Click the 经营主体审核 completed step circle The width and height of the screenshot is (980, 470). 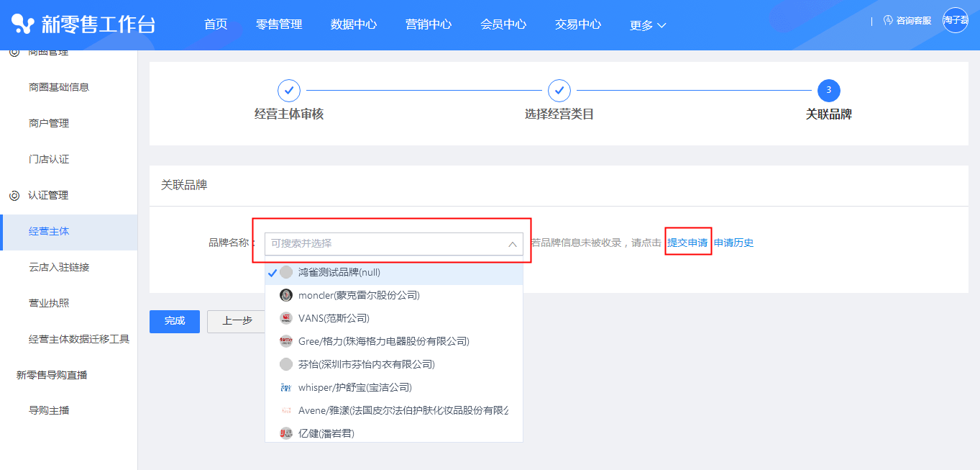click(289, 91)
